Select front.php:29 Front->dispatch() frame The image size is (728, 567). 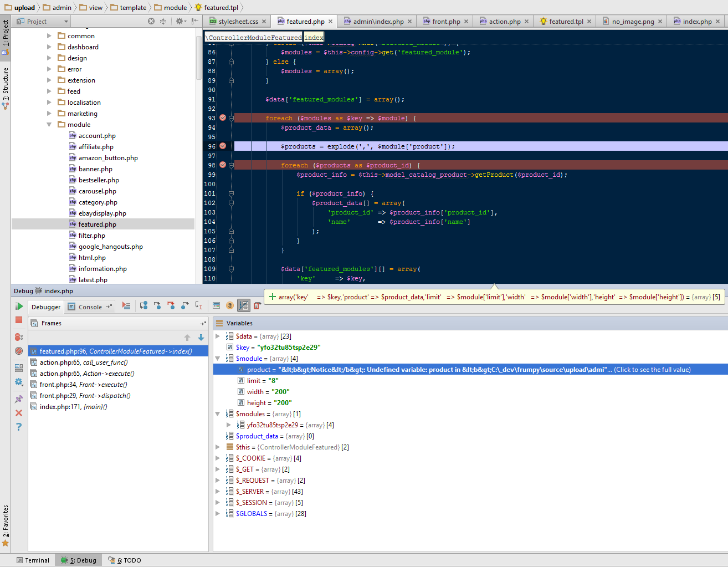[118, 396]
